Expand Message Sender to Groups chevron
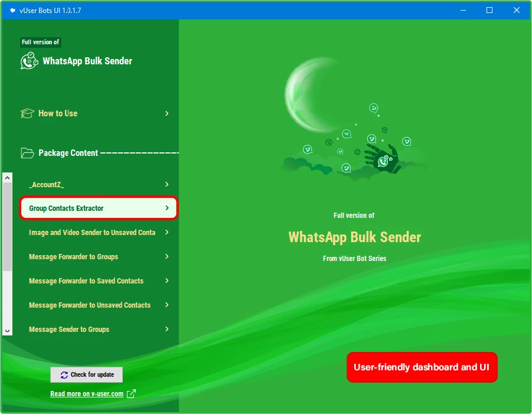 click(167, 329)
